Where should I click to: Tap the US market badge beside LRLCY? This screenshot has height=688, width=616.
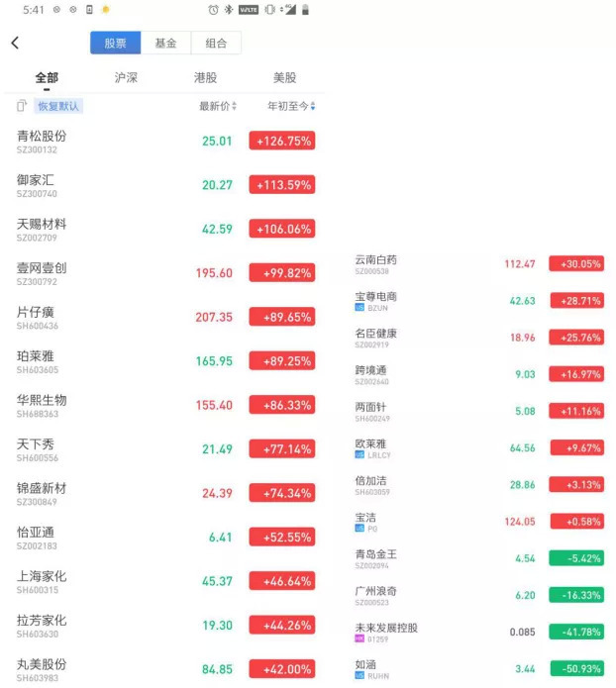(359, 455)
